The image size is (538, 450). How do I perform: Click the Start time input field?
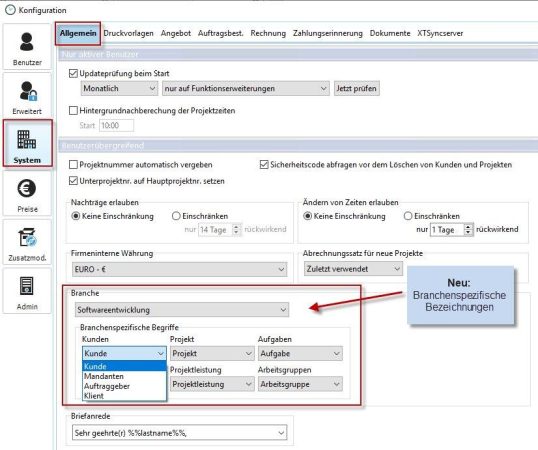117,126
